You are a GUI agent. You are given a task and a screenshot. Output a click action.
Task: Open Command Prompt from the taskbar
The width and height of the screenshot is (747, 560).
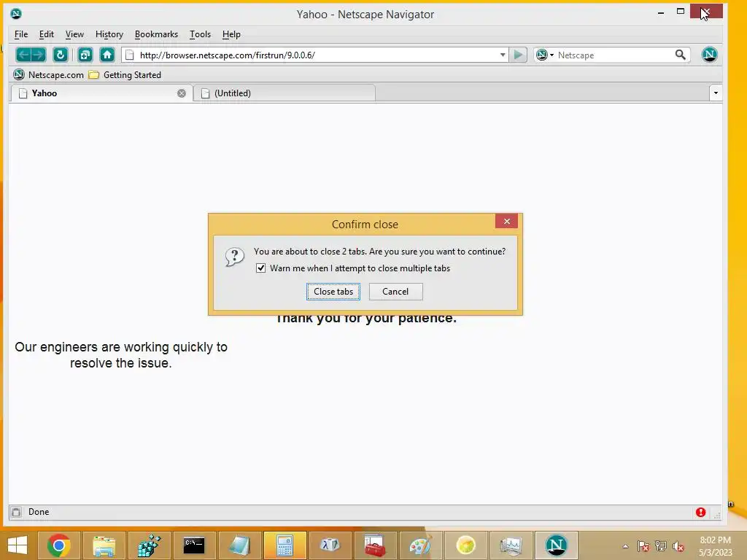pyautogui.click(x=194, y=545)
